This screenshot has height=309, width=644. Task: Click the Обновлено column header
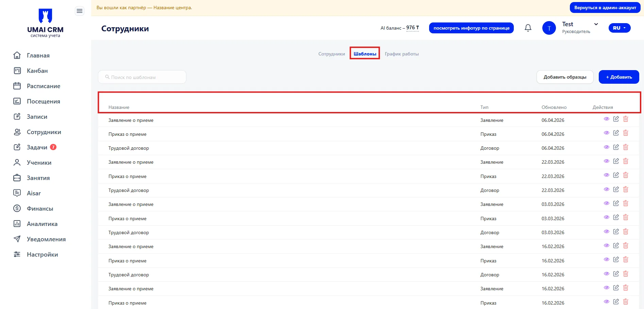(554, 107)
